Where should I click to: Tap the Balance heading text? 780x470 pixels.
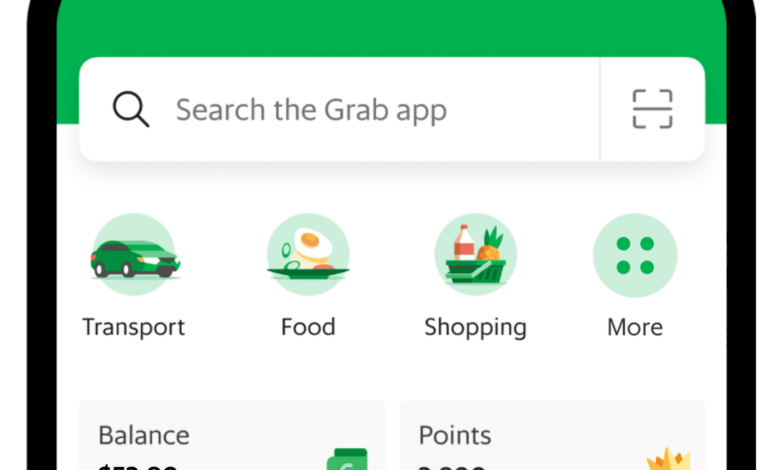144,435
